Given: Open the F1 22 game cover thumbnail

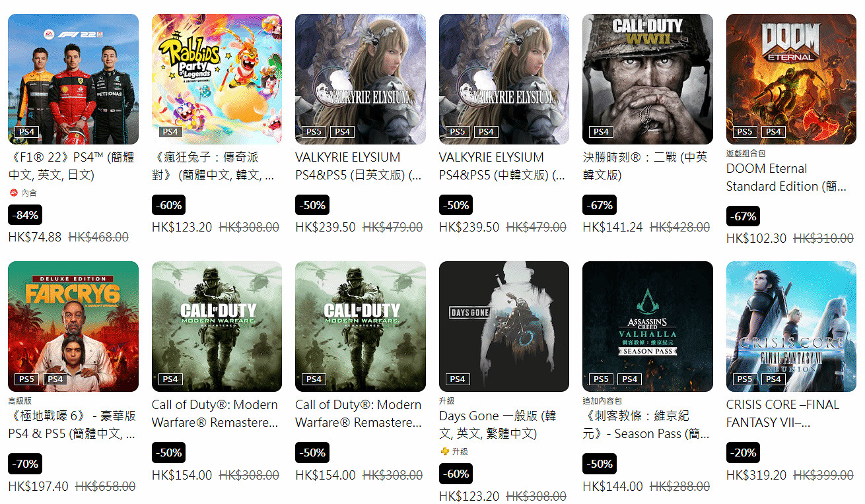Looking at the screenshot, I should 73,79.
